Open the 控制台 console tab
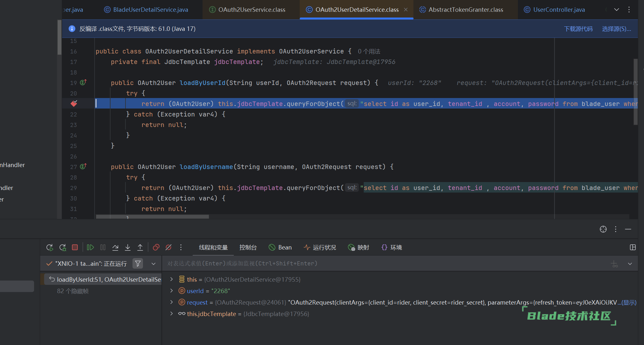This screenshot has width=644, height=345. point(248,247)
